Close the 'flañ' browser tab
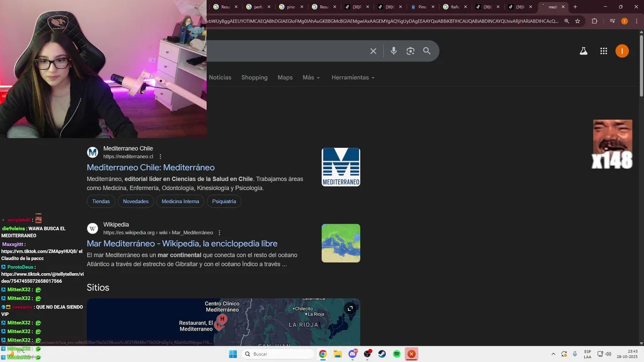 click(465, 7)
